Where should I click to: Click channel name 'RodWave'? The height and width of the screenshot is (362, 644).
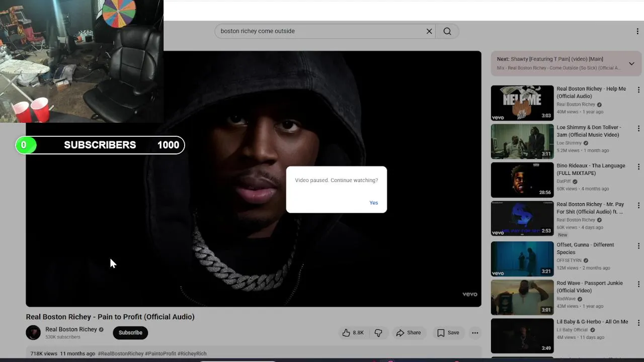566,299
